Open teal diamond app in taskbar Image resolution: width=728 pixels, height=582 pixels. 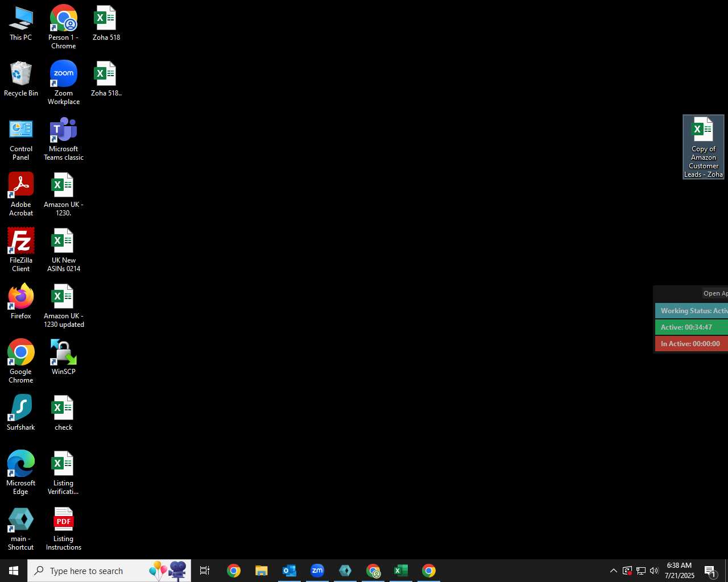coord(345,571)
